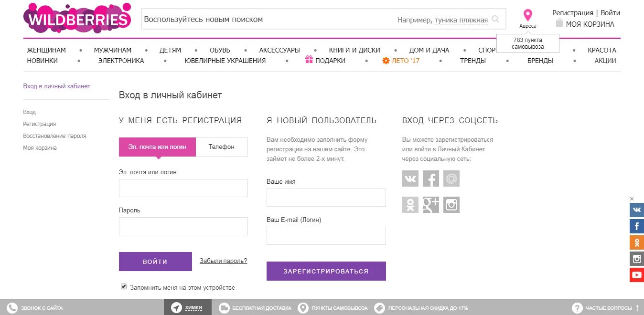Open Odnoklassniki from the right side social bar
This screenshot has height=315, width=644.
click(637, 242)
